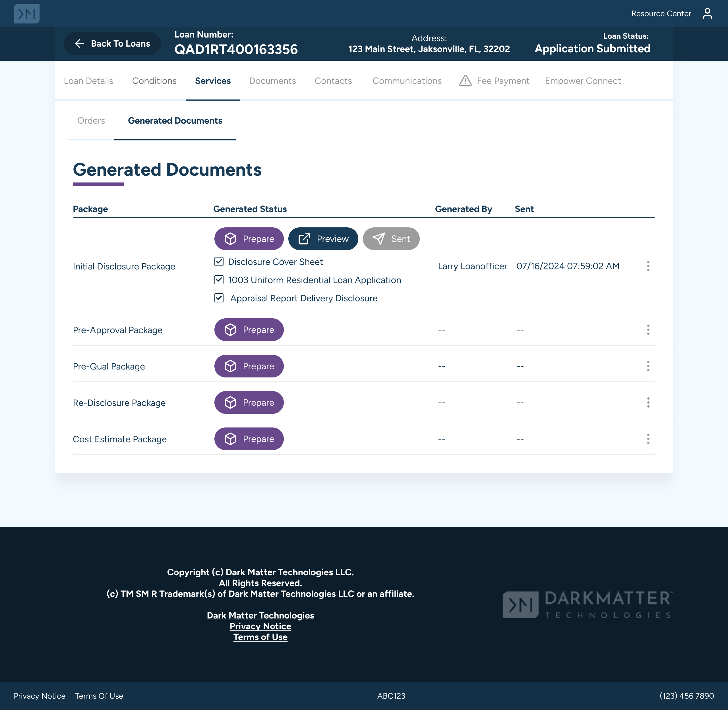Select the Orders sub-tab
Screen dimensions: 728x710
click(91, 121)
